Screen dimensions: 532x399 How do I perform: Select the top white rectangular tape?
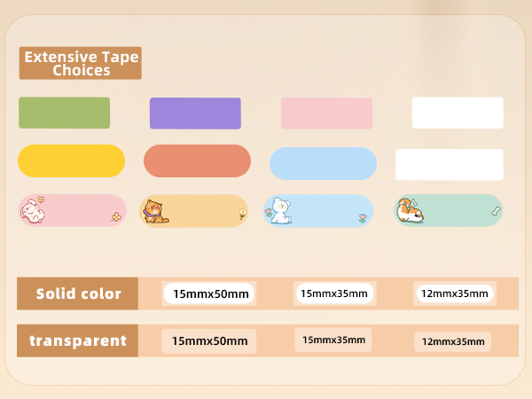click(x=458, y=113)
